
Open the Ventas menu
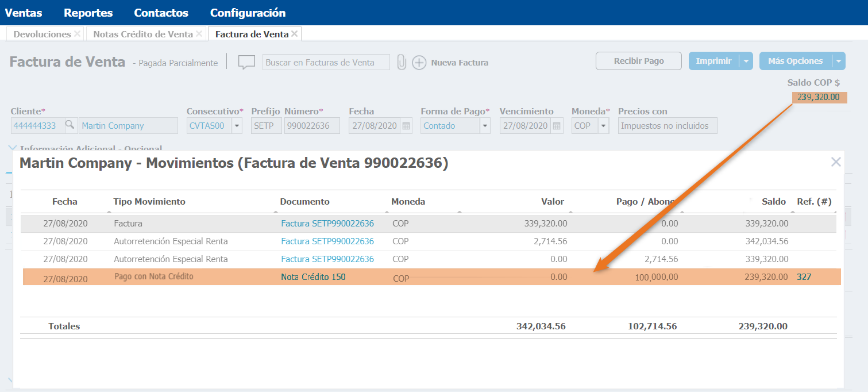[x=24, y=13]
